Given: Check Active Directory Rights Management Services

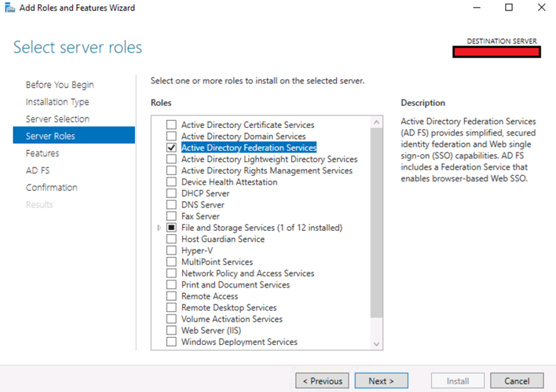Looking at the screenshot, I should [171, 170].
